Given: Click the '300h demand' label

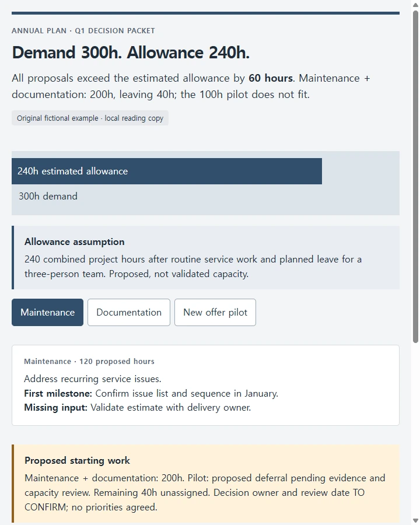Looking at the screenshot, I should (x=48, y=196).
